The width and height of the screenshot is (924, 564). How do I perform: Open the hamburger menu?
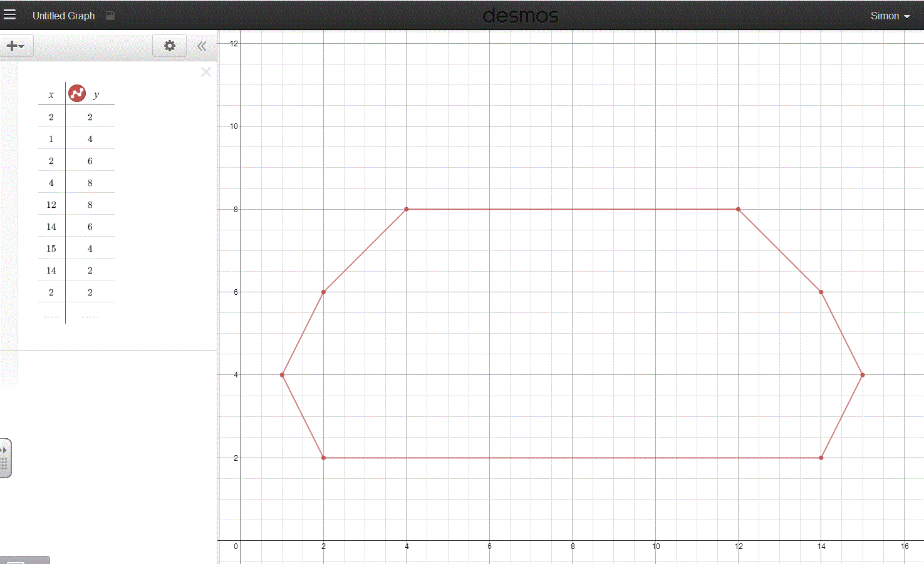(x=10, y=14)
